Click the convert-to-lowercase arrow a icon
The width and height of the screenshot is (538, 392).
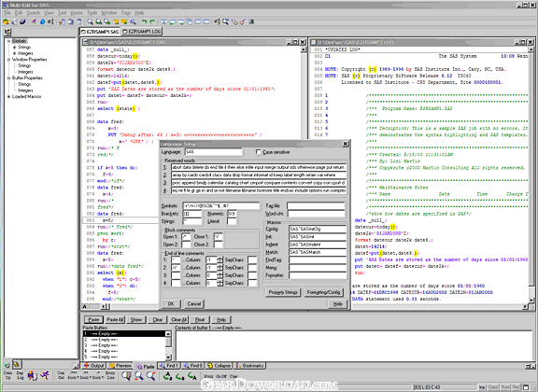point(180,376)
